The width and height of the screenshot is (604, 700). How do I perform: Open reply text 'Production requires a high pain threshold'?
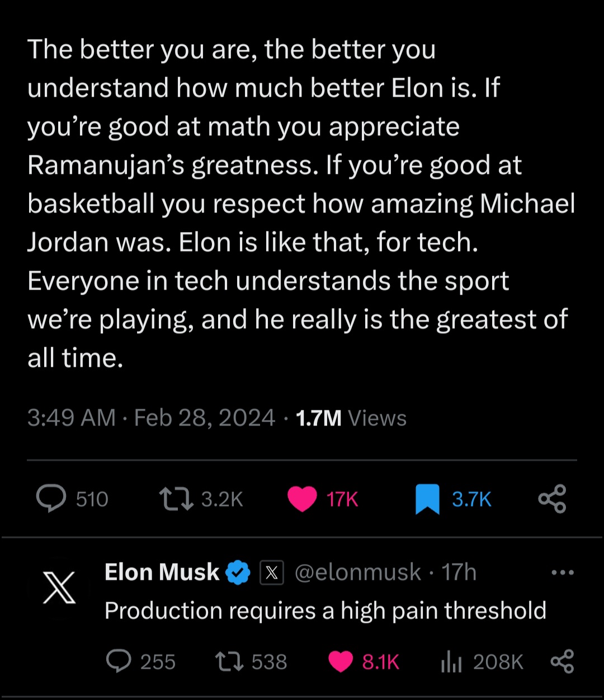[325, 611]
